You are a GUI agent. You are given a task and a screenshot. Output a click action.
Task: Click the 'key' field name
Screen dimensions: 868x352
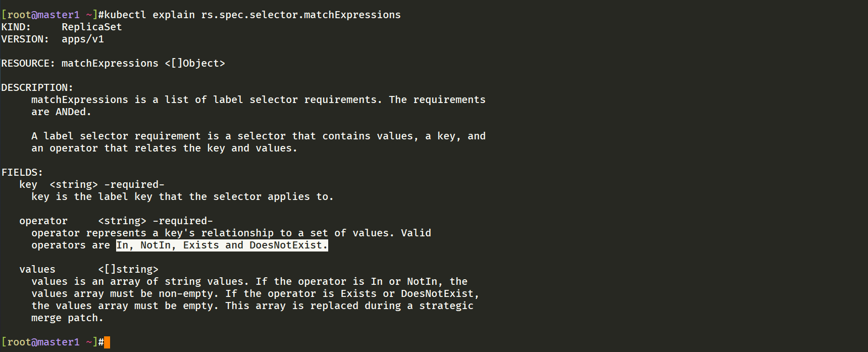click(28, 185)
